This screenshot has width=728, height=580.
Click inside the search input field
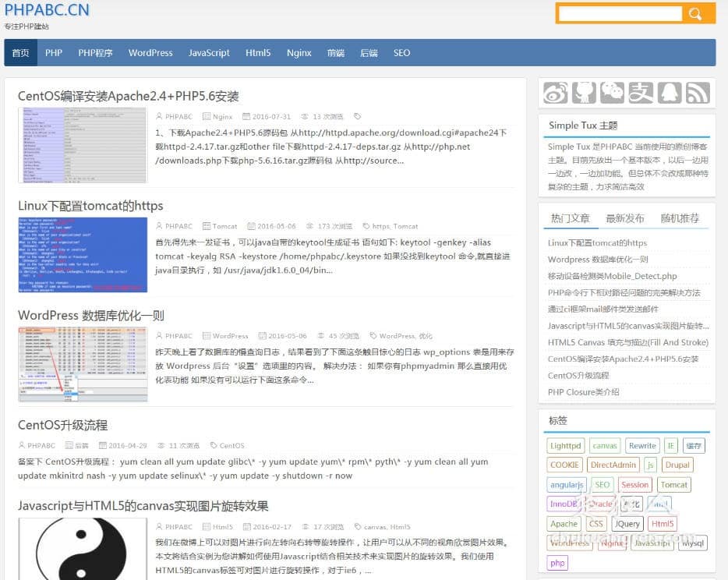[620, 13]
